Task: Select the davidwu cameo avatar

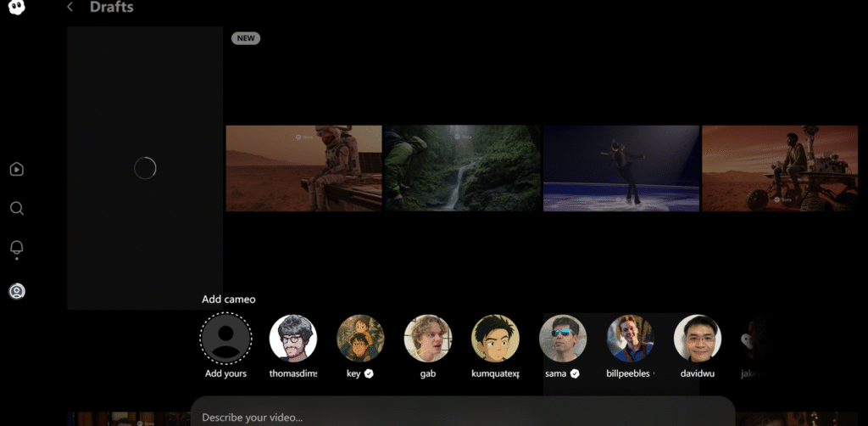Action: click(697, 338)
